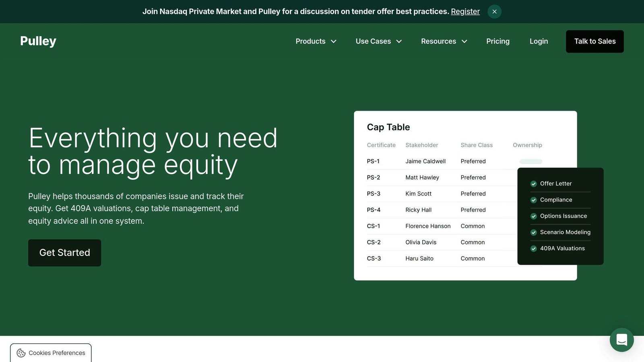This screenshot has height=362, width=644.
Task: Click the Scenario Modeling checkmark icon
Action: click(534, 232)
